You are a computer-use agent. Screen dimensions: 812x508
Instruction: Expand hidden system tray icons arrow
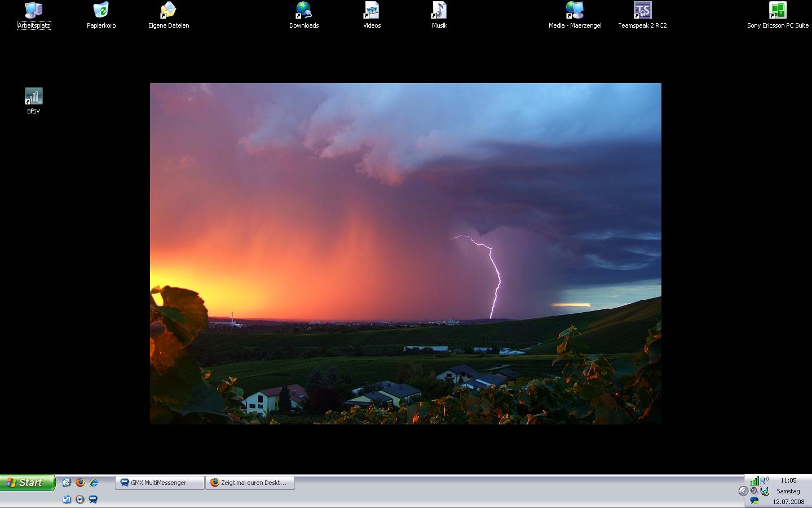click(x=744, y=491)
